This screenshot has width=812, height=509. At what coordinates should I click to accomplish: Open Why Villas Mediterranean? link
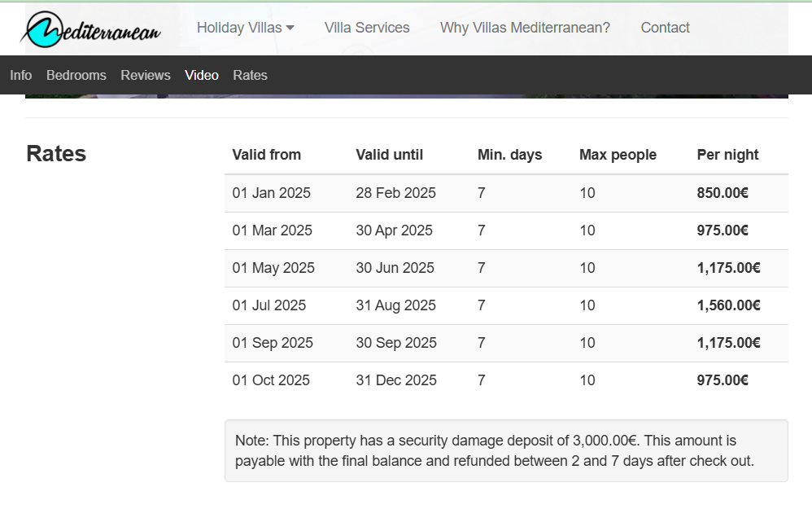pyautogui.click(x=525, y=28)
